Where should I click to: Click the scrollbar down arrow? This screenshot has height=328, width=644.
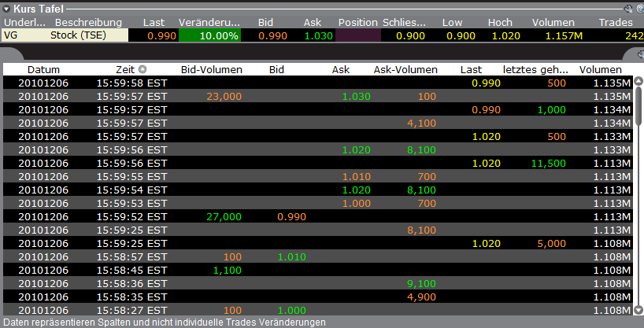pos(638,310)
